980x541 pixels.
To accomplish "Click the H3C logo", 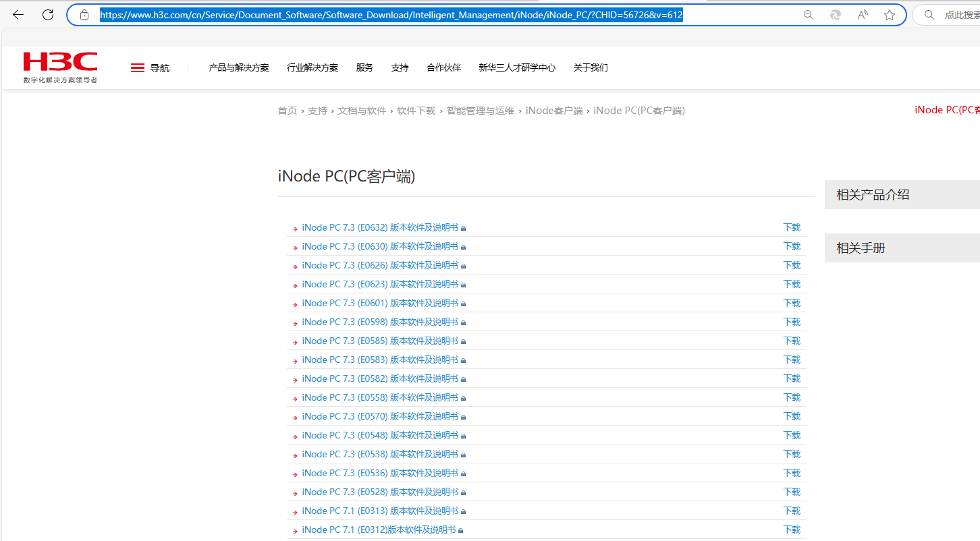I will tap(60, 67).
